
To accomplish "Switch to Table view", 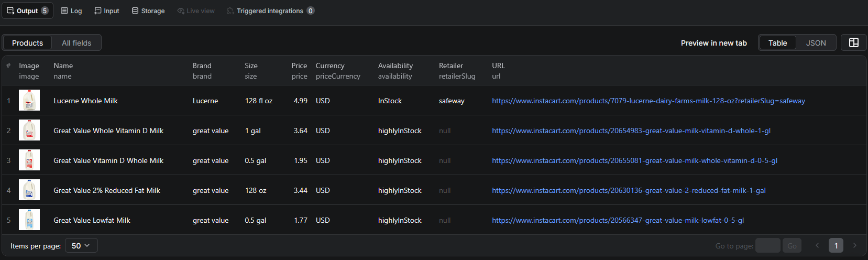I will click(777, 43).
